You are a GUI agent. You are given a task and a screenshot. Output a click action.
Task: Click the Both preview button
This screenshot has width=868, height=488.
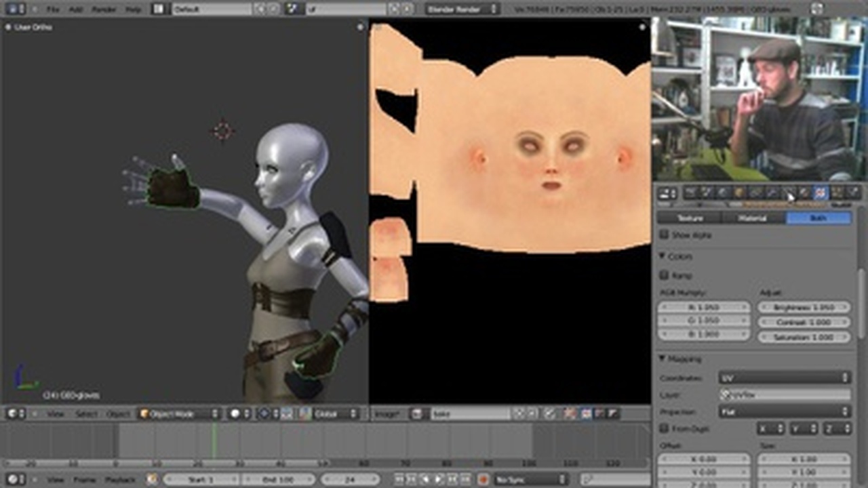[818, 218]
